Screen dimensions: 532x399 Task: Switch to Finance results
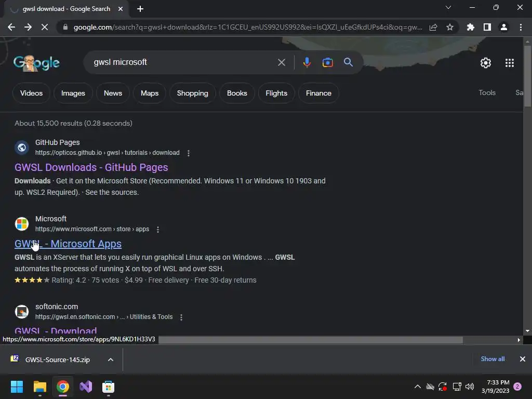318,94
